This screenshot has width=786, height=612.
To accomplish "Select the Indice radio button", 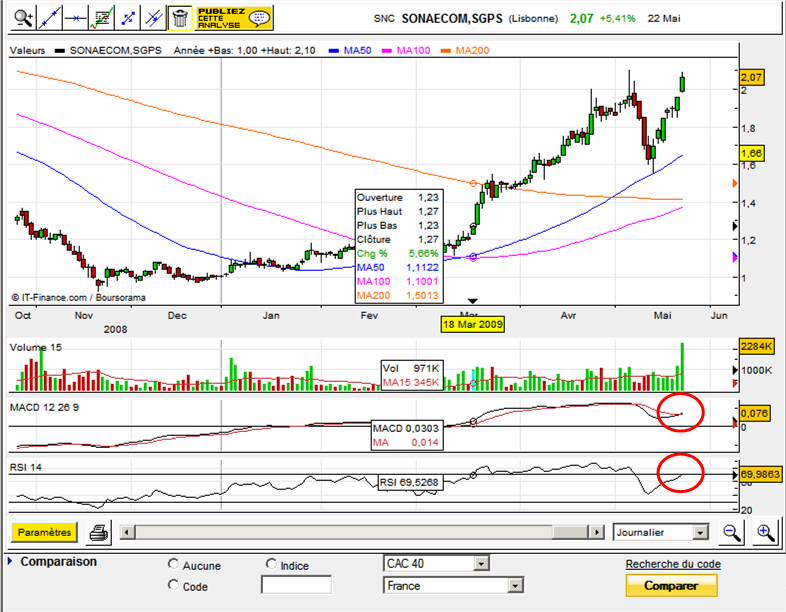I will [271, 564].
